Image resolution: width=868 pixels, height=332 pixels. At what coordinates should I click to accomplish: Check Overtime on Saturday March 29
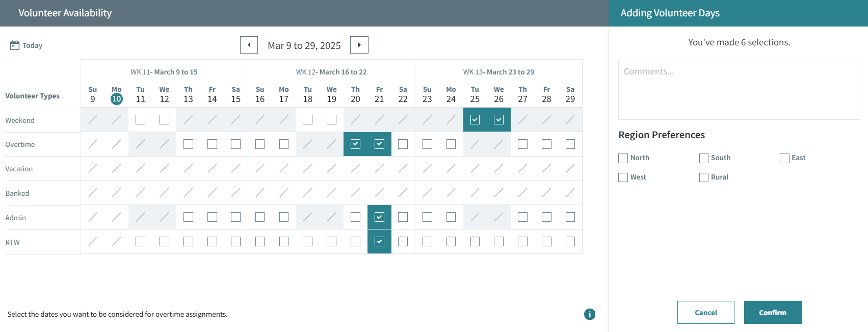click(570, 144)
